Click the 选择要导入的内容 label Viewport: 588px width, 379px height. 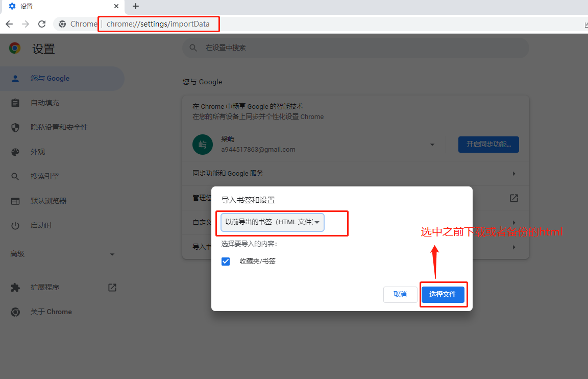coord(249,244)
